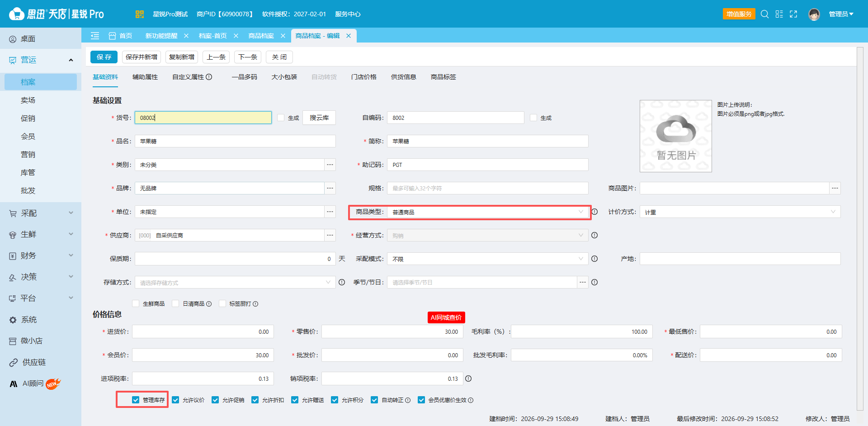Click the info icon beside 存储方式
Screen dimensions: 868x426
(342, 282)
